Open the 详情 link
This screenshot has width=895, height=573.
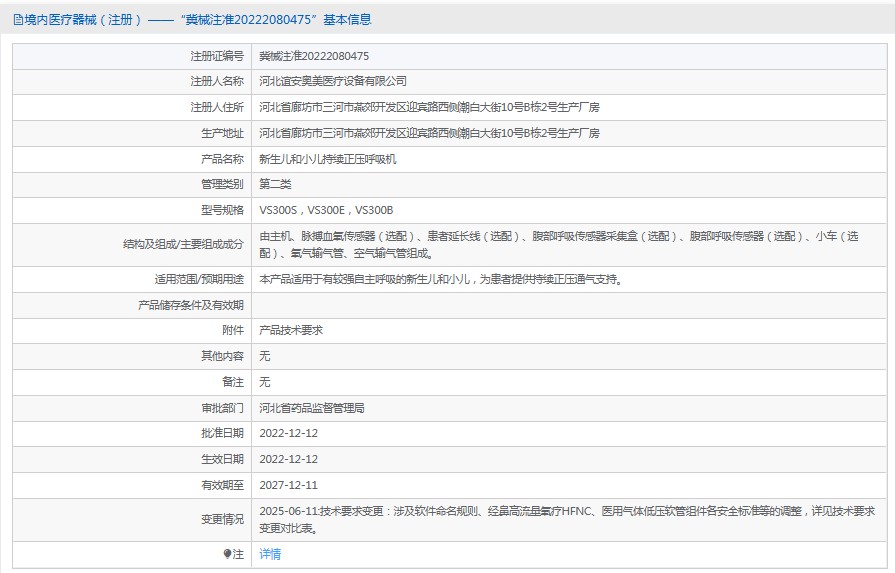coord(270,554)
